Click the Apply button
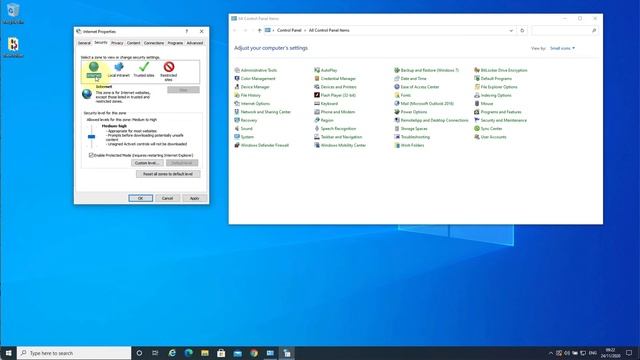This screenshot has height=360, width=640. 194,198
